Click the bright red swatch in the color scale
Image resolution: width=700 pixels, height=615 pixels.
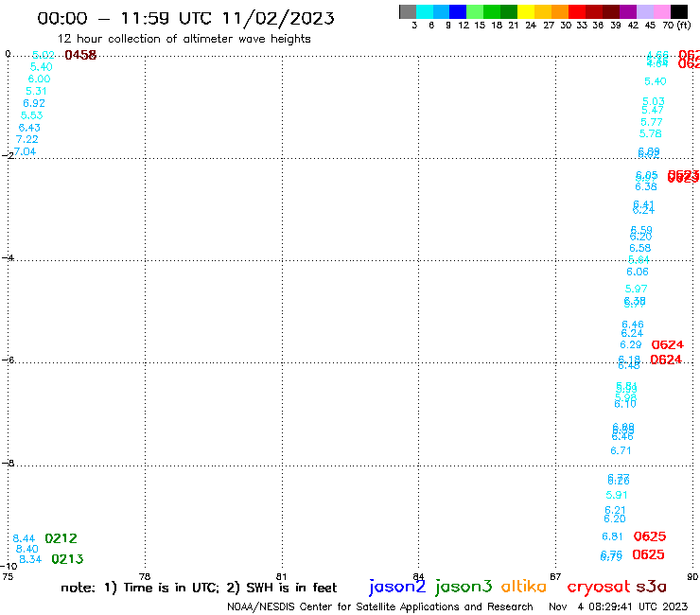577,12
